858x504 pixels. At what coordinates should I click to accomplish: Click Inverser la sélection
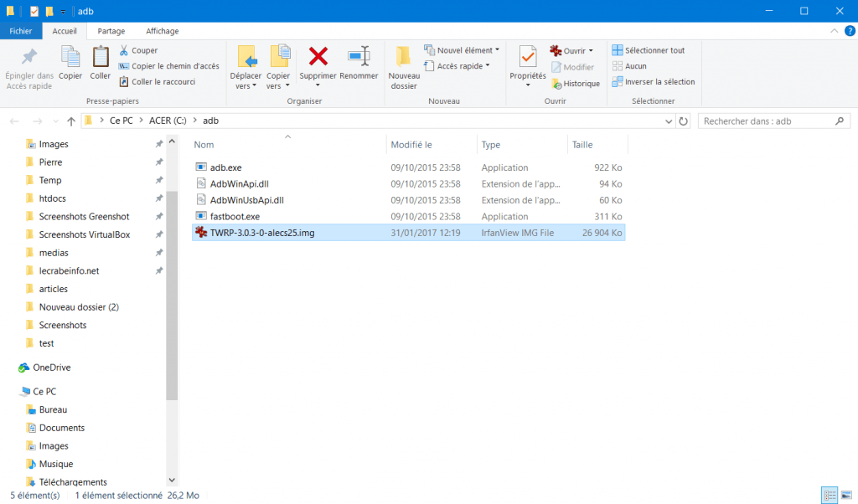click(x=654, y=82)
